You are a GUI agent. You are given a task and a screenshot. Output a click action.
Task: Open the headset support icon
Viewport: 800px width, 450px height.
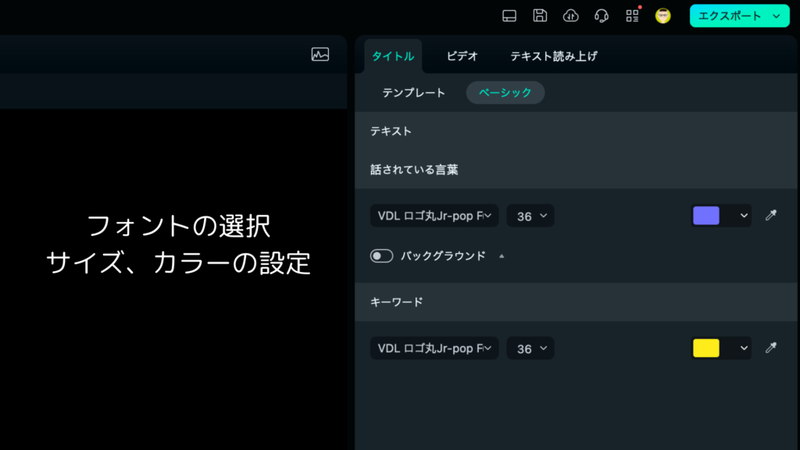coord(602,16)
